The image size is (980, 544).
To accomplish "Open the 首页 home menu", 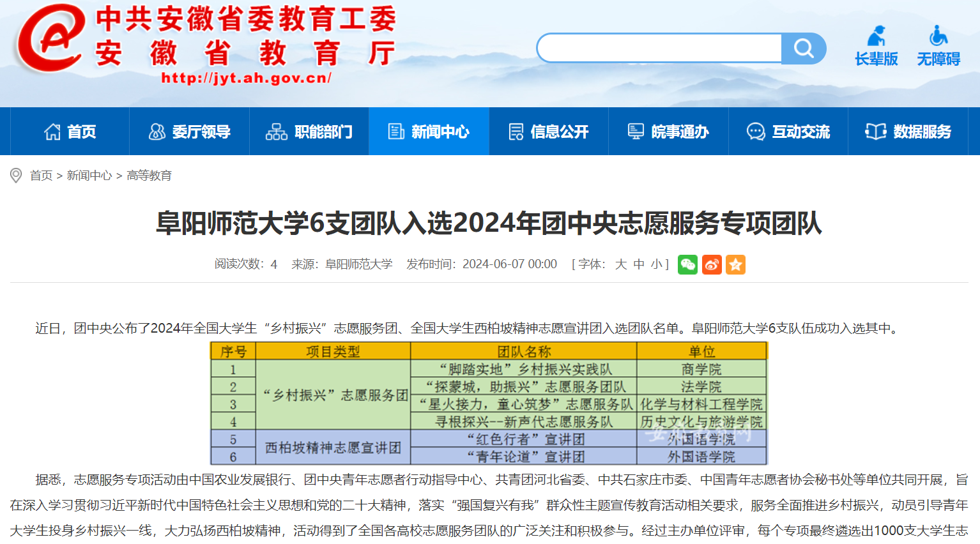I will [x=70, y=132].
